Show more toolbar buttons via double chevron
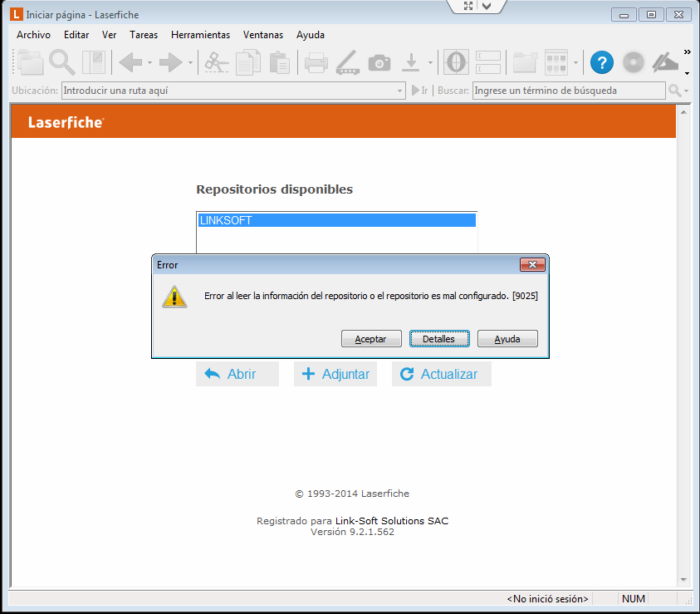700x614 pixels. tap(687, 52)
